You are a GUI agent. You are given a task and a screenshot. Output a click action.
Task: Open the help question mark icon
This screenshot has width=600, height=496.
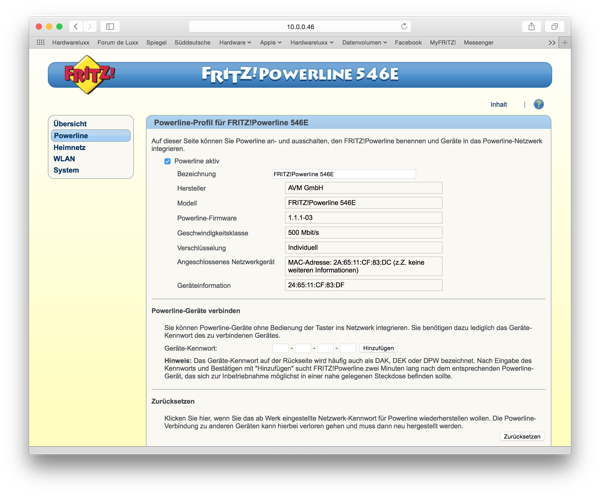539,104
